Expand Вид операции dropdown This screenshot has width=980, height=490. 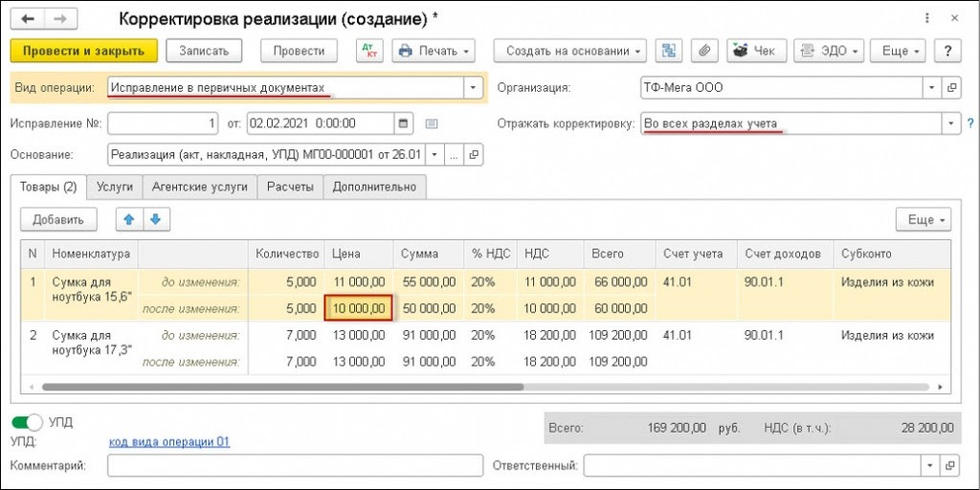tap(473, 88)
